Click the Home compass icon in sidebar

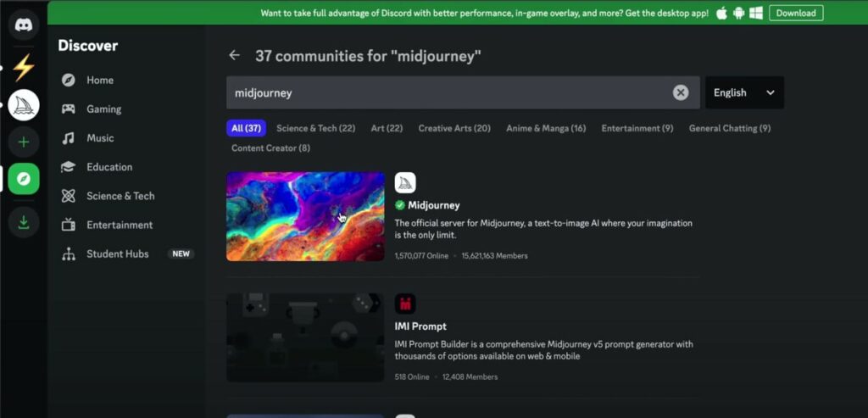pyautogui.click(x=69, y=81)
